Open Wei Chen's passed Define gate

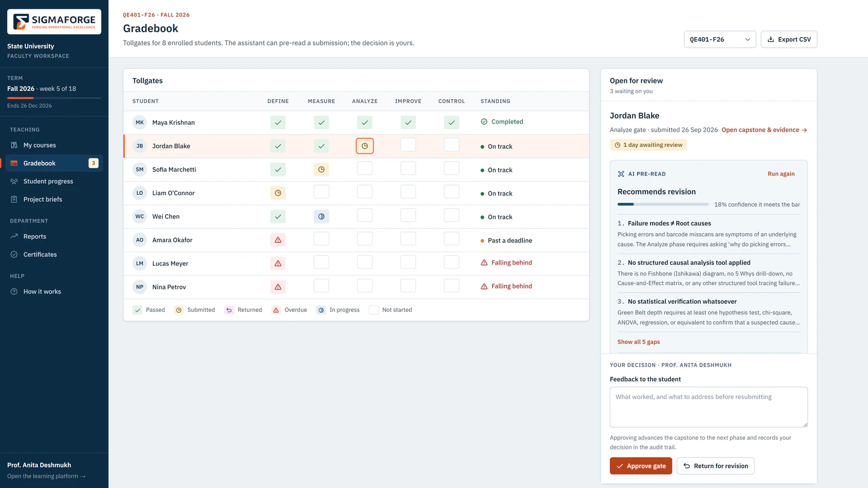278,216
